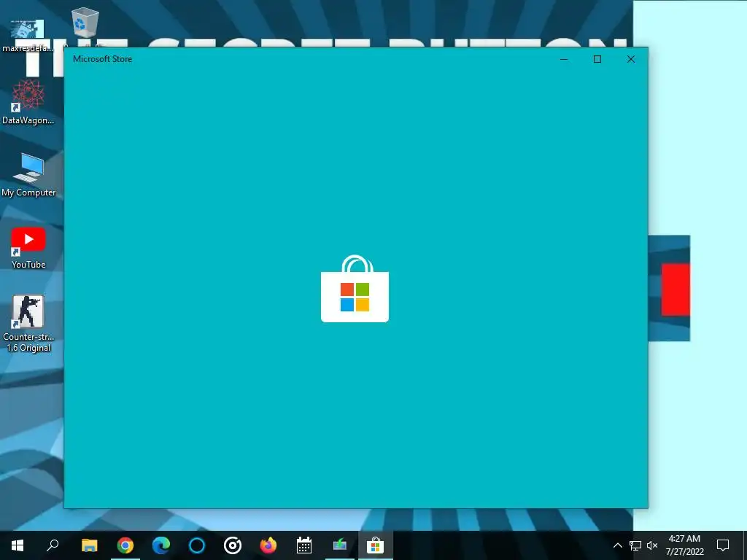The height and width of the screenshot is (560, 747).
Task: Select the DataWagon desktop shortcut
Action: [28, 102]
